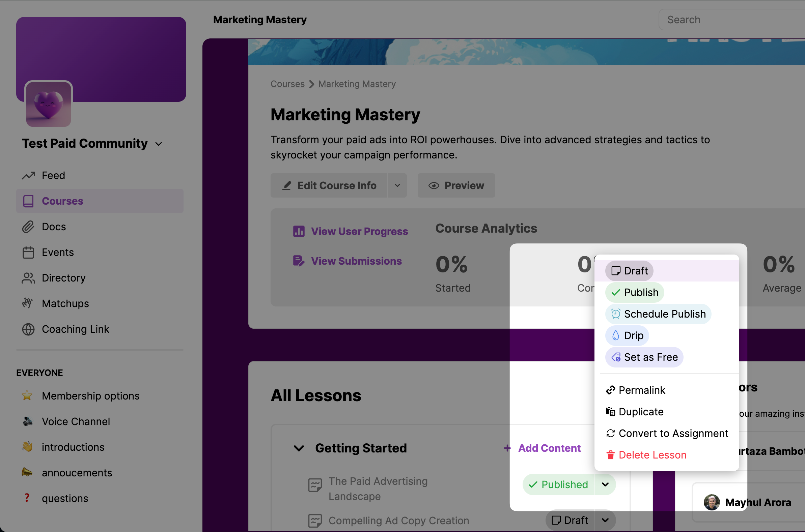Viewport: 805px width, 532px height.
Task: Collapse the Getting Started section
Action: tap(299, 448)
